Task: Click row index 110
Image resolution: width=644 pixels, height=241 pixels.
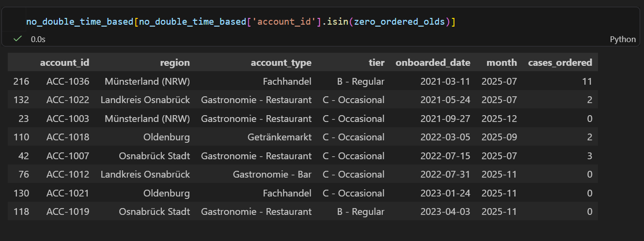Action: point(22,137)
